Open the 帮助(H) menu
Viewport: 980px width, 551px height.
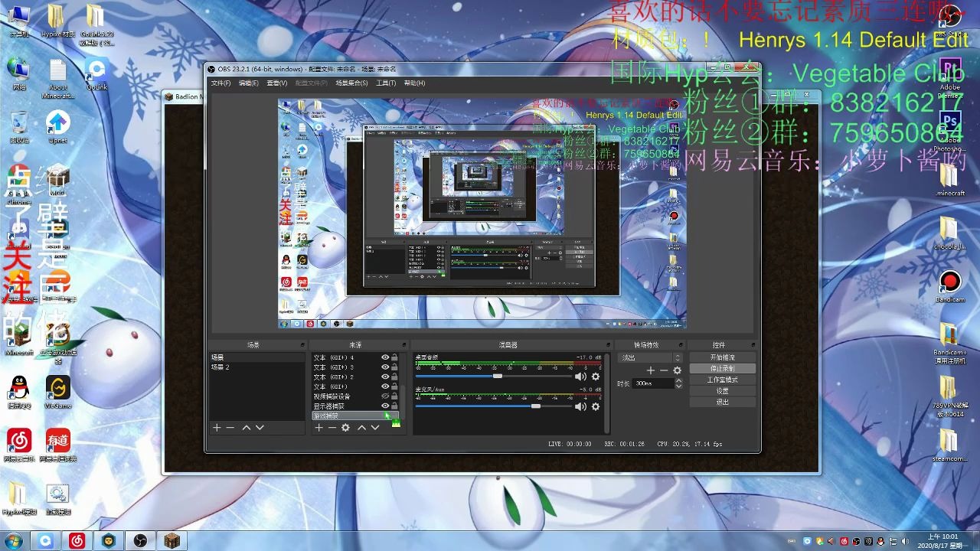[x=414, y=83]
